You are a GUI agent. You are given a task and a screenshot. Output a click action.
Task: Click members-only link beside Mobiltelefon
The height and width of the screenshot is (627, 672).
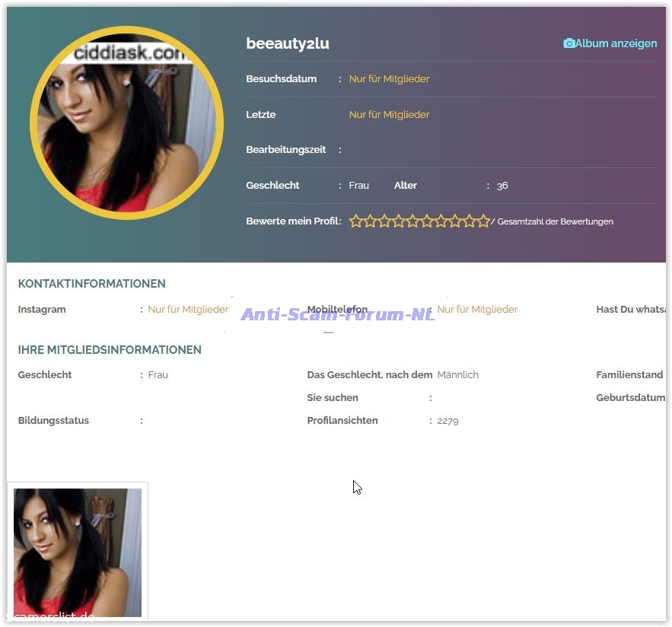(477, 310)
